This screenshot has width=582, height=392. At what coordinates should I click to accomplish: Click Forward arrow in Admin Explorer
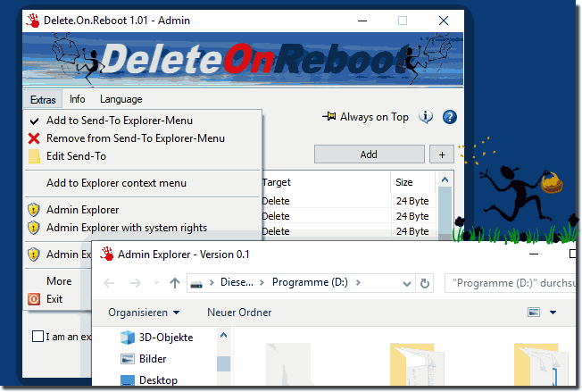coord(136,284)
